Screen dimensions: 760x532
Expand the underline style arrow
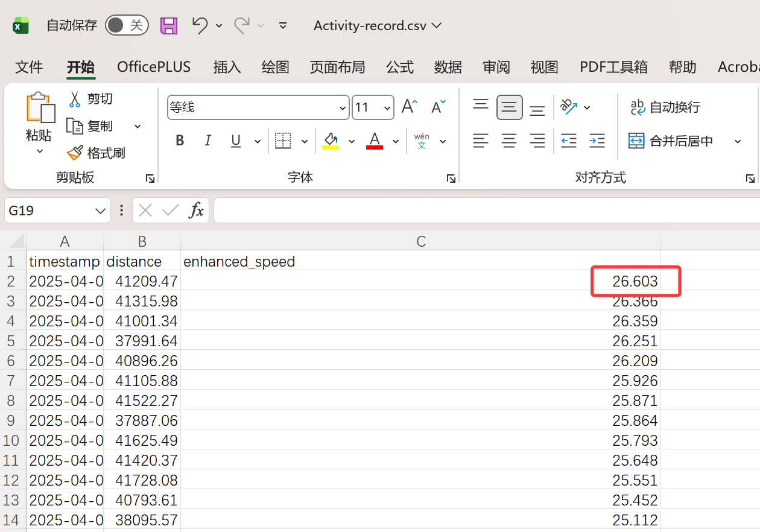(258, 141)
